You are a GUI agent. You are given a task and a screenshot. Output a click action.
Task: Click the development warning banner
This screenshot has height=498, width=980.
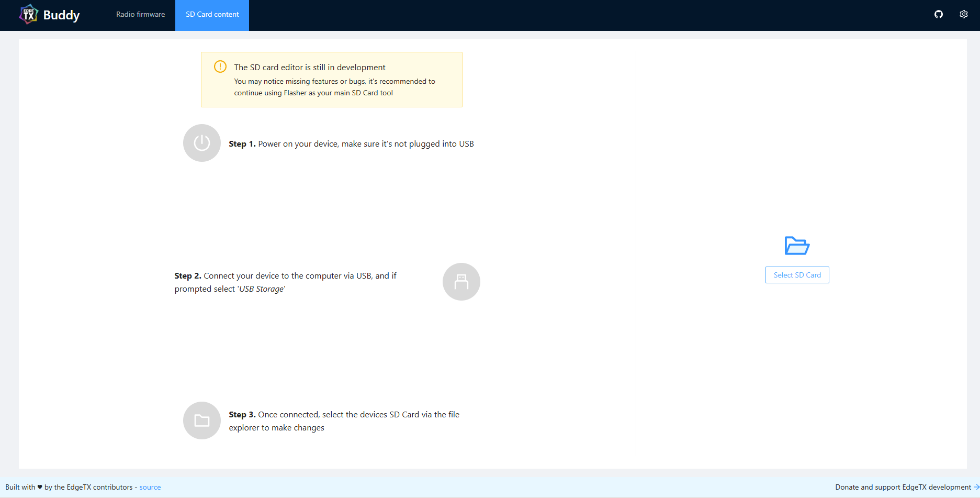[331, 80]
